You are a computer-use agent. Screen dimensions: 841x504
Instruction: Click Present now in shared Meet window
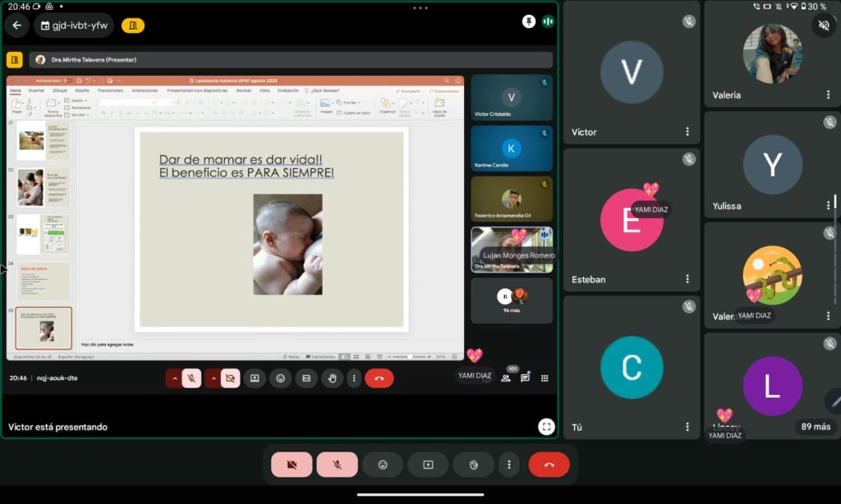(x=255, y=378)
